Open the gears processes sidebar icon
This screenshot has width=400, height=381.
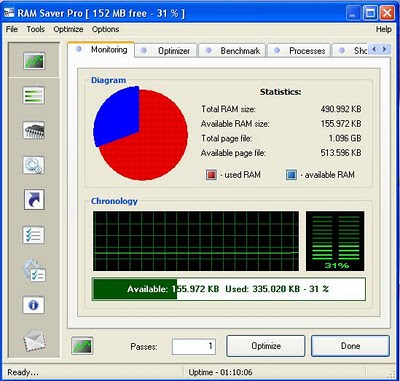click(33, 165)
